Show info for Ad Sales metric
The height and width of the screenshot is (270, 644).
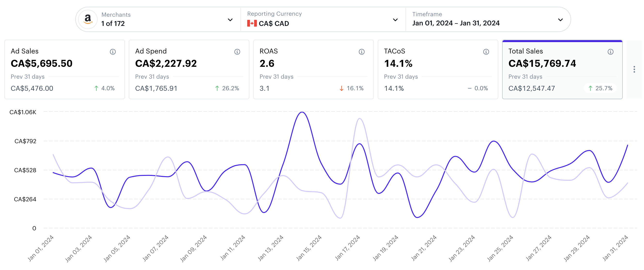pos(113,52)
